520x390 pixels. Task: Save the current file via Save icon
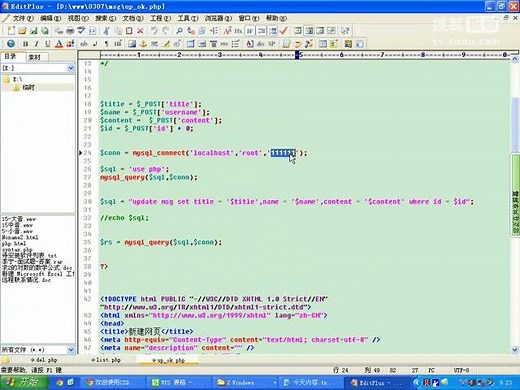tap(34, 31)
